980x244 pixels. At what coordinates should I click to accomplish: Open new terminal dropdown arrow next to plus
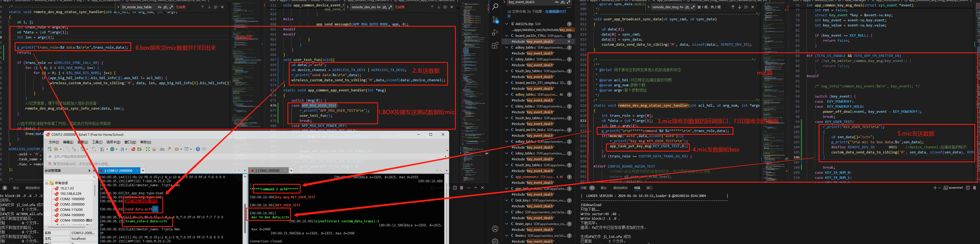(939, 188)
